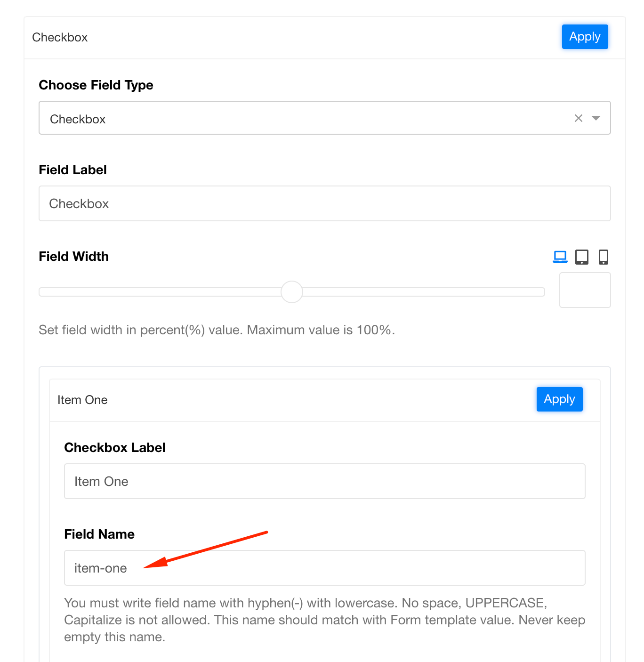
Task: Focus the field width percent box
Action: pos(585,290)
